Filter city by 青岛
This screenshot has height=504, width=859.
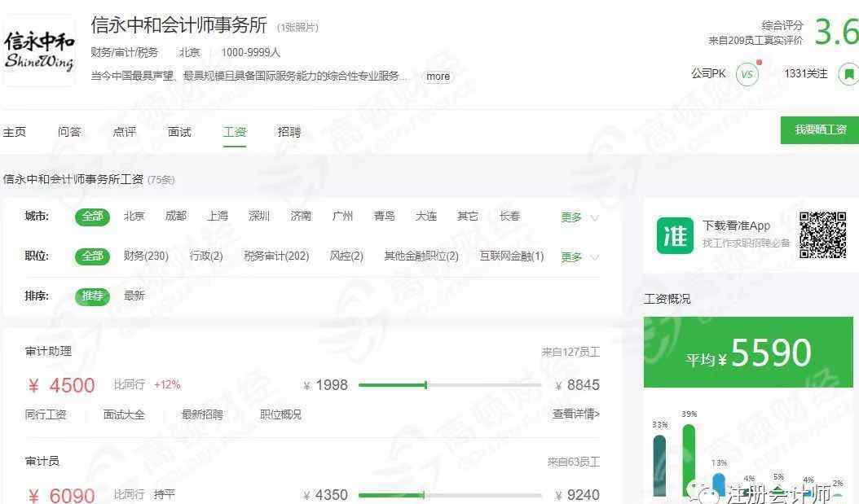(x=384, y=216)
